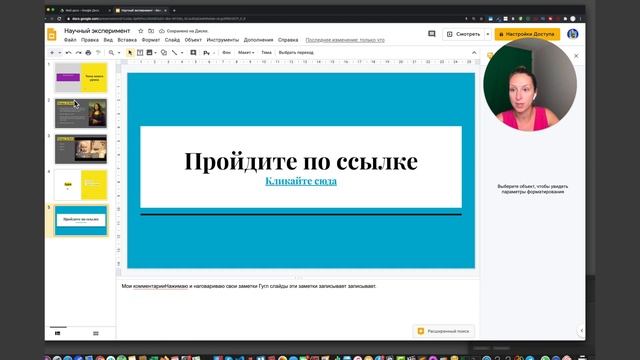Open the Вид menu
Image resolution: width=640 pixels, height=360 pixels.
point(108,40)
